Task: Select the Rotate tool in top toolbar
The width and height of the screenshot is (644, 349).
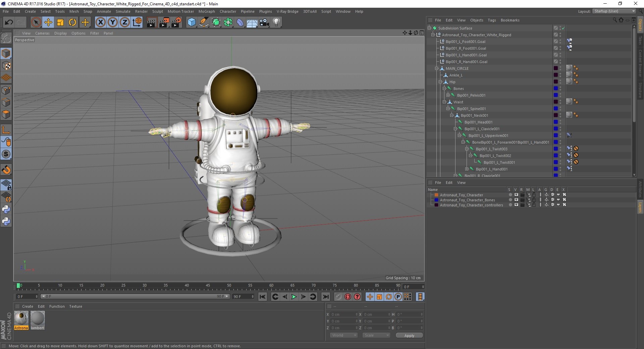Action: tap(72, 22)
